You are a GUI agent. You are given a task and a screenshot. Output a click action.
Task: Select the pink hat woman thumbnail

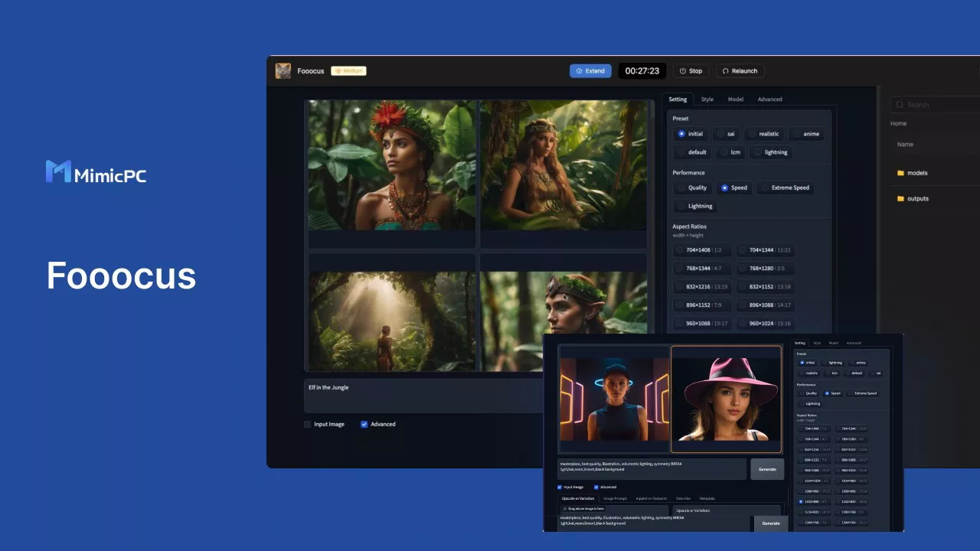[x=726, y=399]
